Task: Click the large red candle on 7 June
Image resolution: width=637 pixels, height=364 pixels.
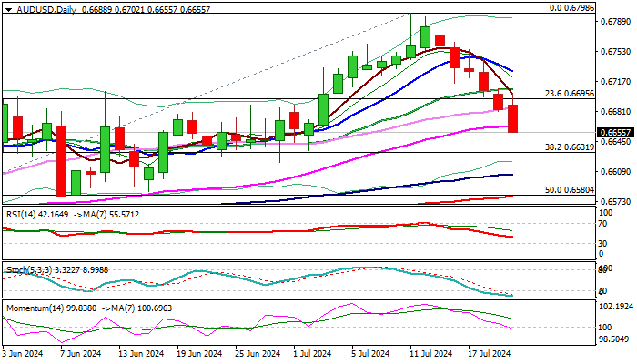Action: pos(61,161)
